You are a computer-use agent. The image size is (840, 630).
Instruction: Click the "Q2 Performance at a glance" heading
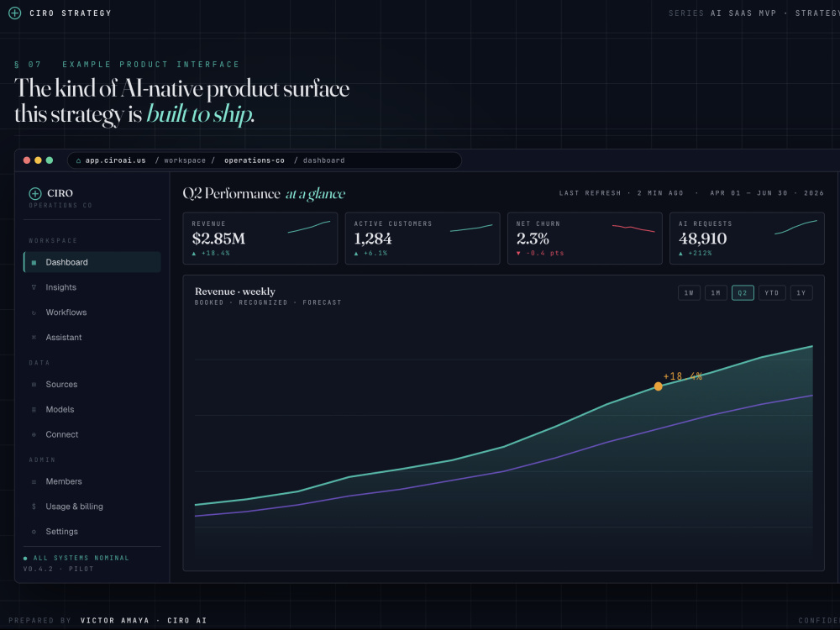point(264,193)
